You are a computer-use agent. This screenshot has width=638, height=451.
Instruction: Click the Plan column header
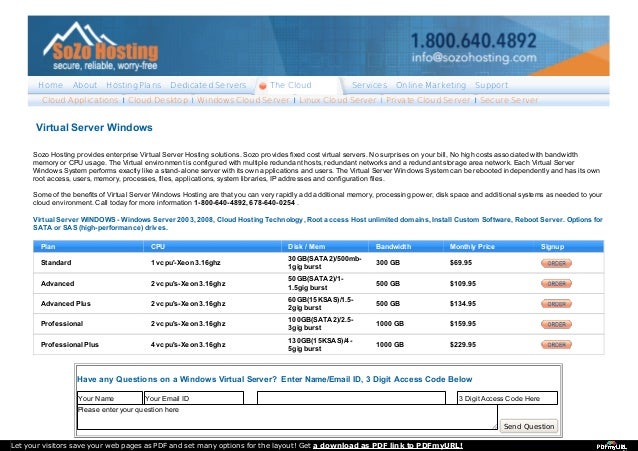48,247
